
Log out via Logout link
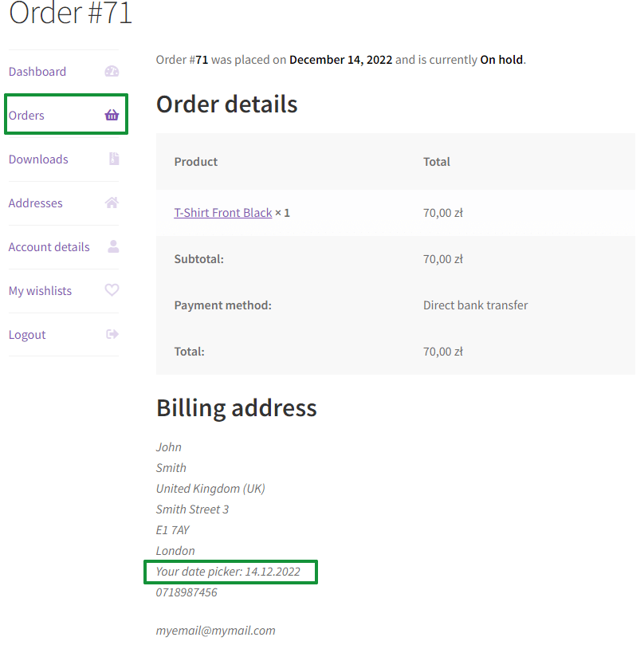coord(27,335)
